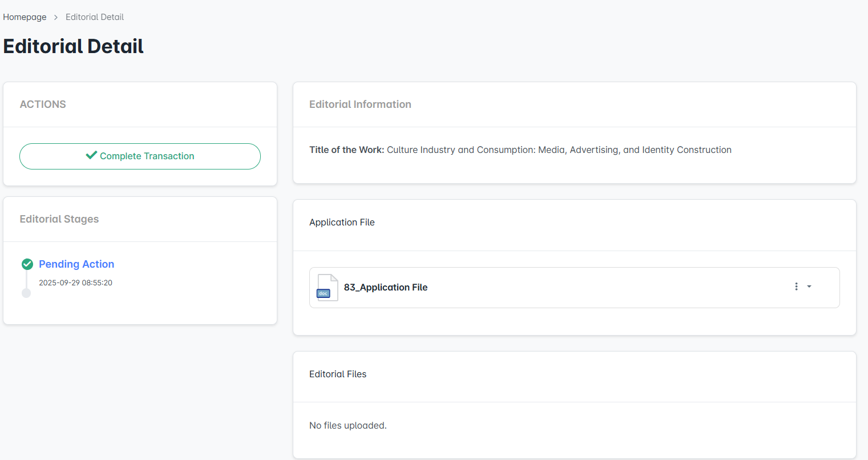Select the Editorial Detail breadcrumb item

(95, 17)
